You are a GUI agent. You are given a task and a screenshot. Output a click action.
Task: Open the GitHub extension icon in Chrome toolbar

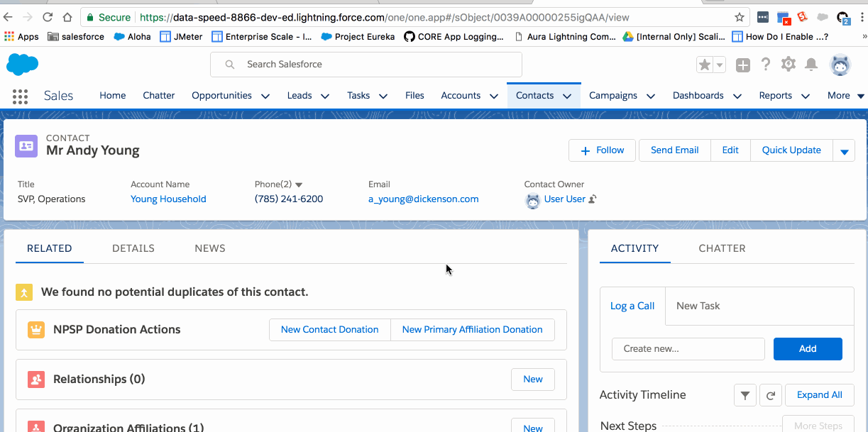point(843,17)
